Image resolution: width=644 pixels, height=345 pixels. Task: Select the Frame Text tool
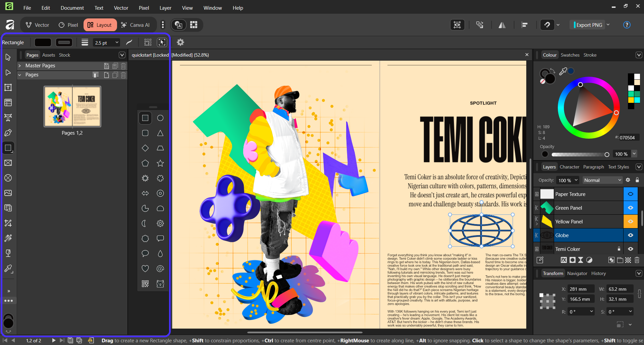(x=8, y=88)
